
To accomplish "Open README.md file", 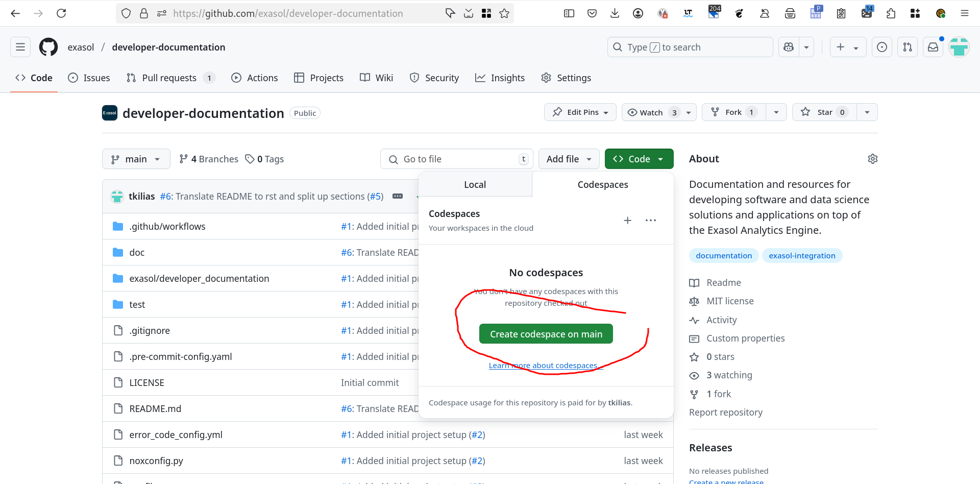I will (155, 408).
